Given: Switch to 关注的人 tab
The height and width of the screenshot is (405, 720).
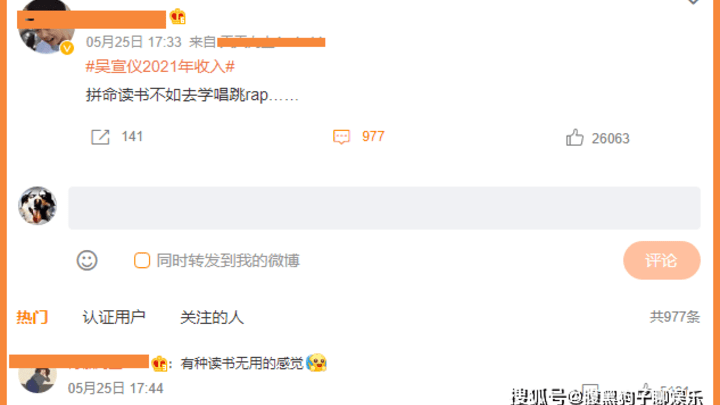Looking at the screenshot, I should coord(212,317).
